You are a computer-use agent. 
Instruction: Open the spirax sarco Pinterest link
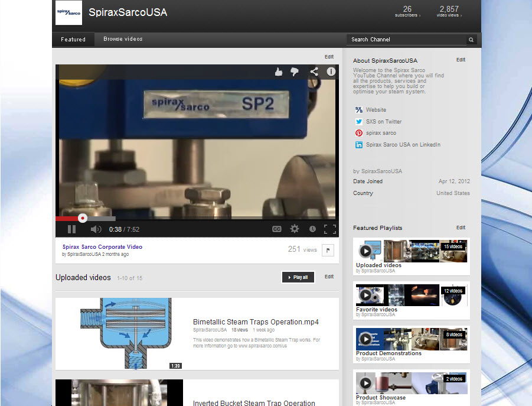tap(381, 133)
